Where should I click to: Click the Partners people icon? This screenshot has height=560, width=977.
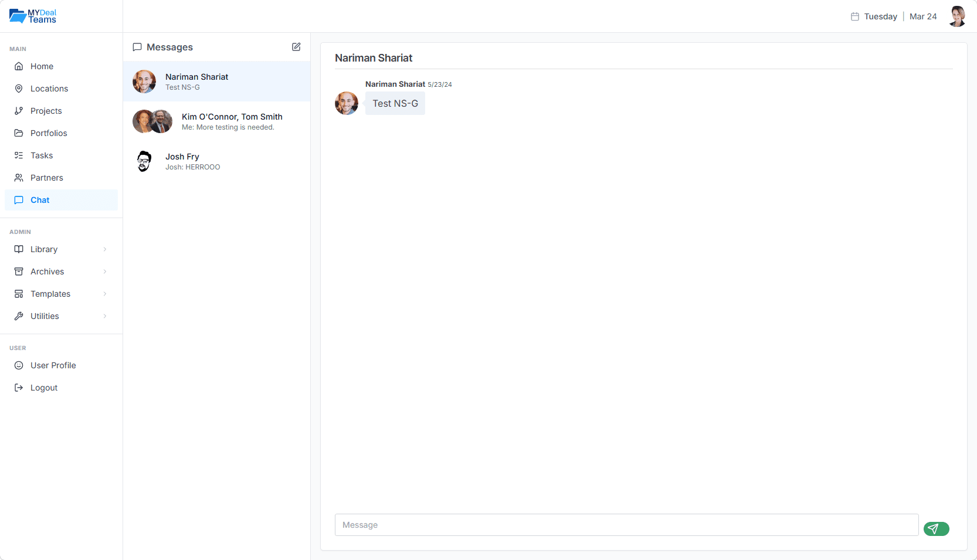(19, 178)
